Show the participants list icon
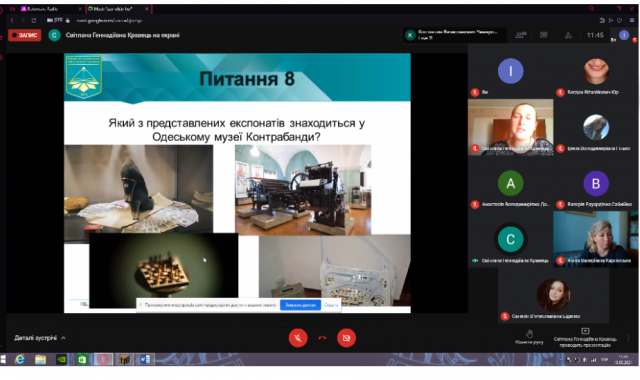640x380 pixels. click(x=520, y=35)
